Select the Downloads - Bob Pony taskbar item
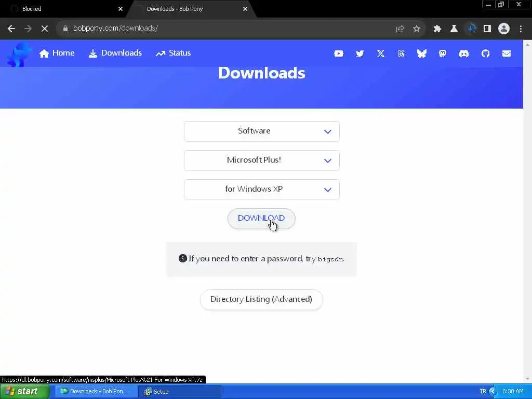The height and width of the screenshot is (399, 532). click(x=96, y=392)
